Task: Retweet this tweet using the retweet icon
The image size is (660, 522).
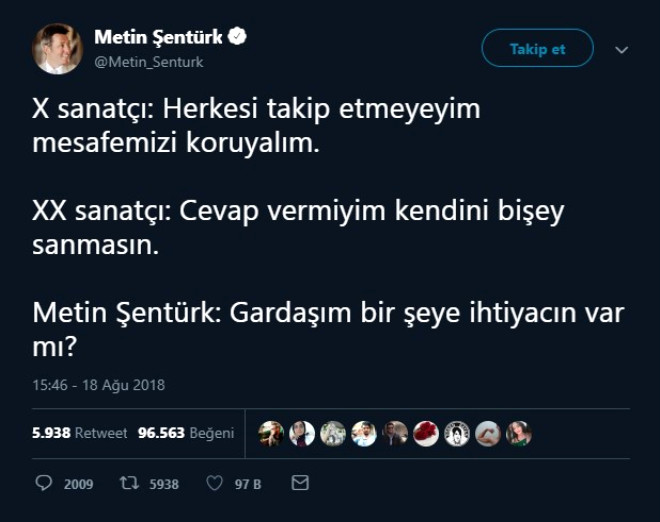Action: tap(129, 483)
